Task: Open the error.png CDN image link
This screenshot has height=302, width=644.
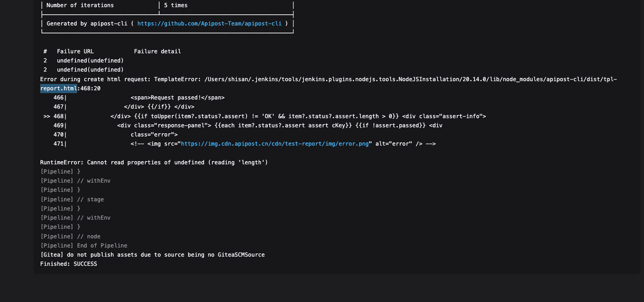Action: click(x=274, y=144)
